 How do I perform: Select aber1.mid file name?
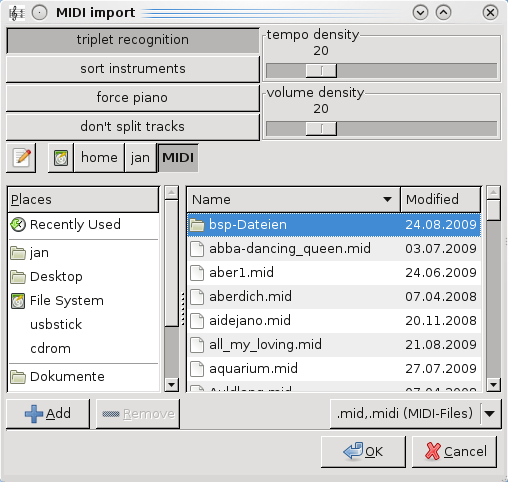point(241,273)
